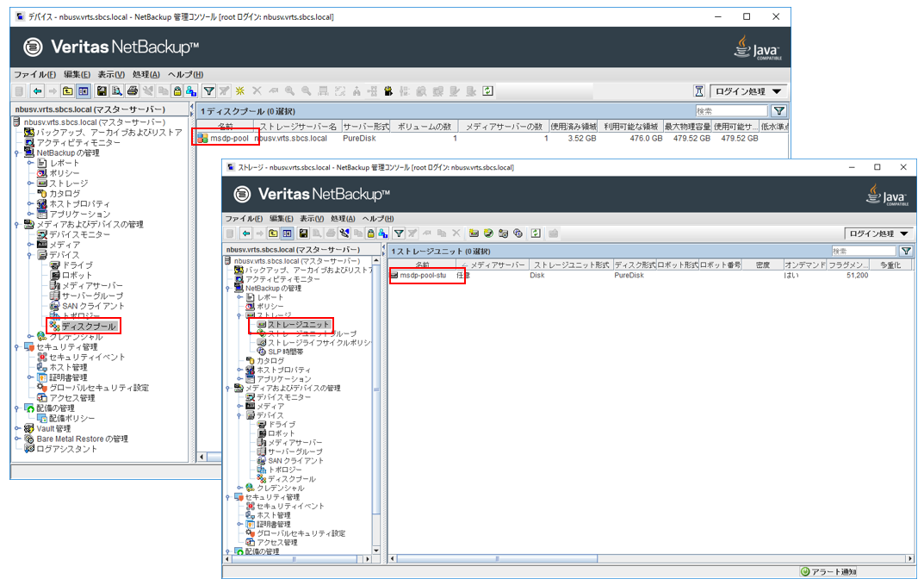Toggle tree panel view in Storage window toolbar
Image resolution: width=924 pixels, height=585 pixels.
[287, 233]
